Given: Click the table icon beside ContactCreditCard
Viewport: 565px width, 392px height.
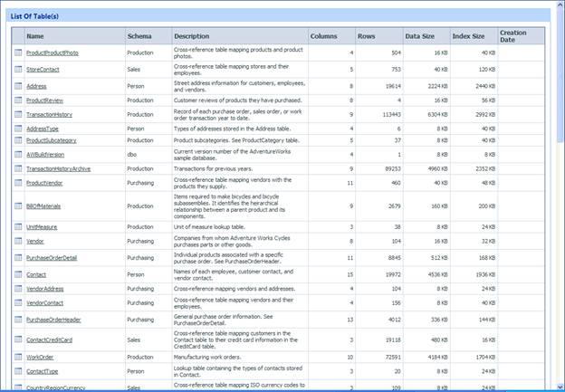Looking at the screenshot, I should [18, 339].
